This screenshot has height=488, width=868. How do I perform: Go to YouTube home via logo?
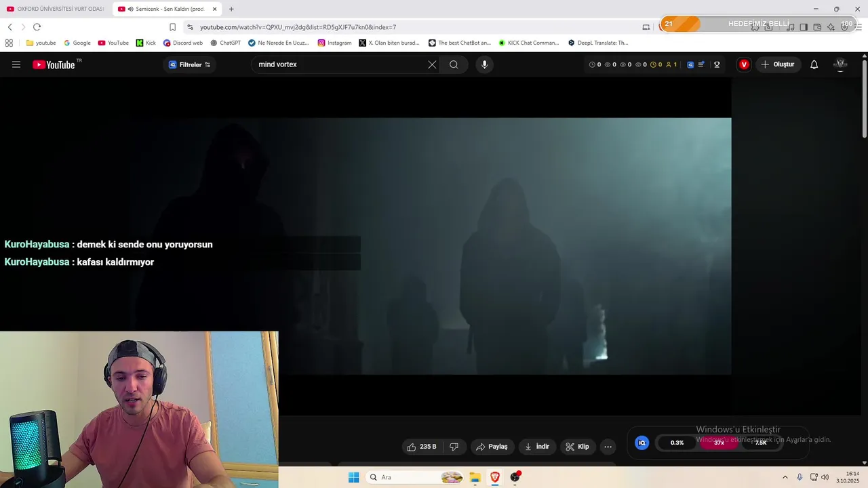(54, 64)
